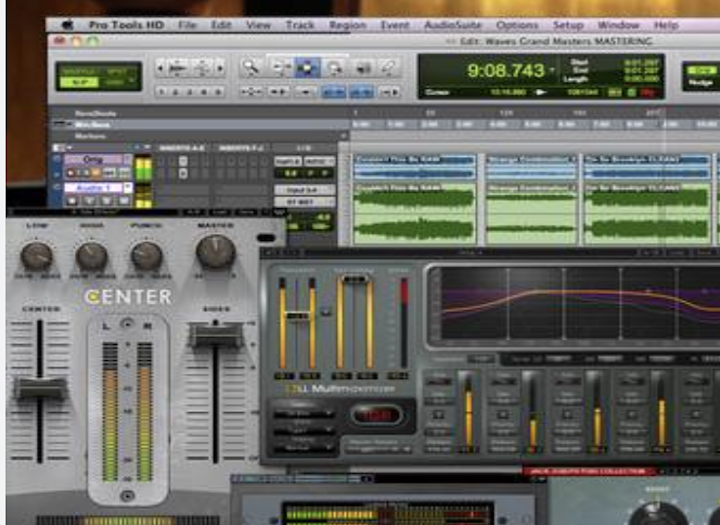Toggle second blue highlighted option under edit tools
Viewport: 720px width, 525px height.
pyautogui.click(x=362, y=92)
